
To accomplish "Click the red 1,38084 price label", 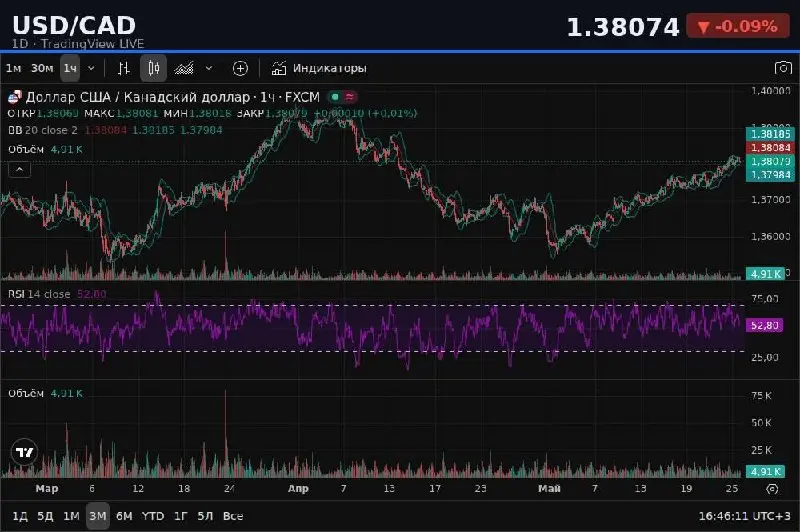I will [770, 147].
